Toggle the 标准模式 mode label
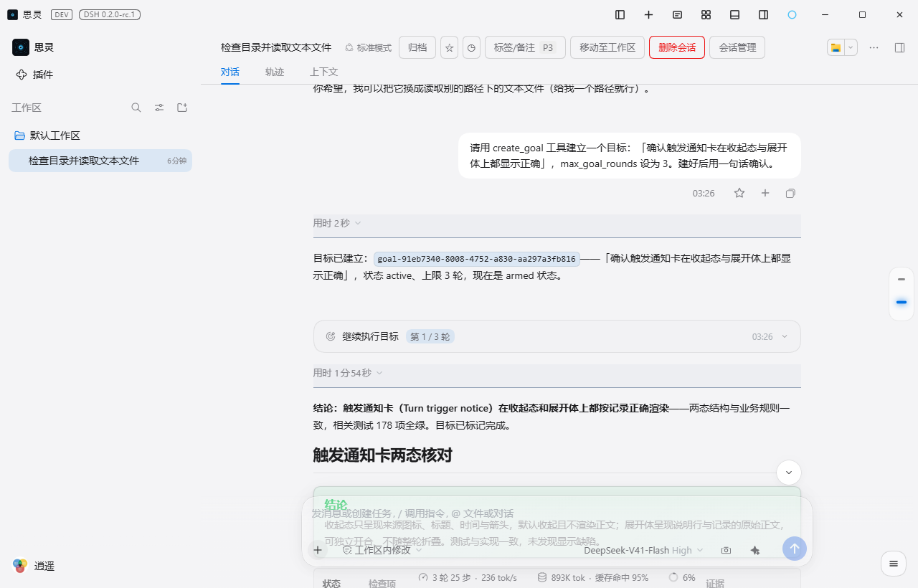 coord(369,47)
